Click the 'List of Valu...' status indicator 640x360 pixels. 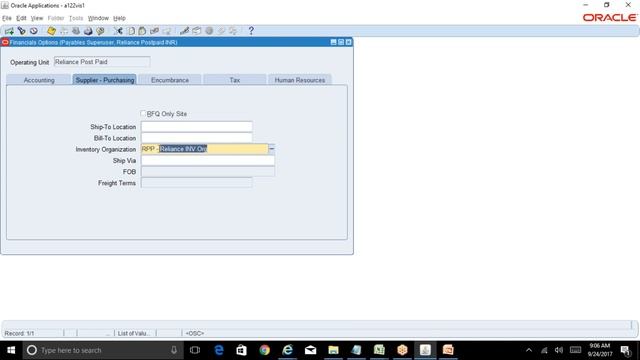pyautogui.click(x=133, y=333)
